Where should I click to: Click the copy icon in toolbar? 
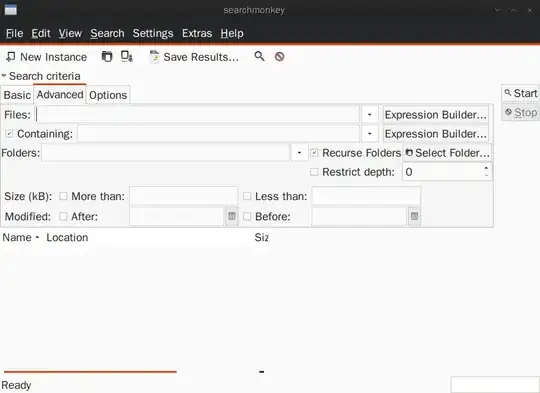point(107,56)
